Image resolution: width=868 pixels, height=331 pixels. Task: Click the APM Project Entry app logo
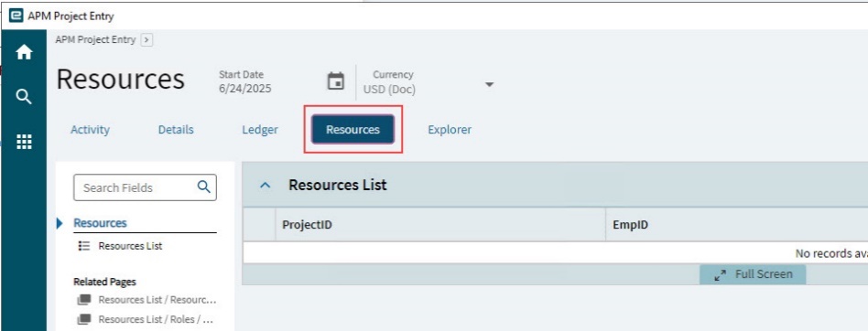pos(16,16)
